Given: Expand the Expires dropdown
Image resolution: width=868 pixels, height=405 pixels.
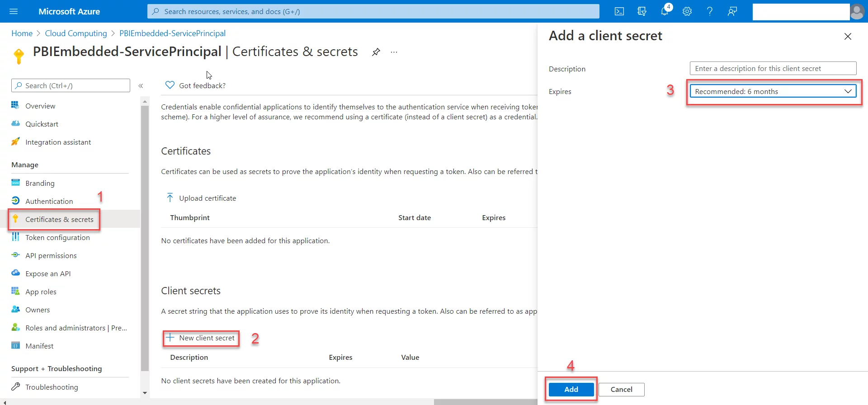Looking at the screenshot, I should click(773, 91).
